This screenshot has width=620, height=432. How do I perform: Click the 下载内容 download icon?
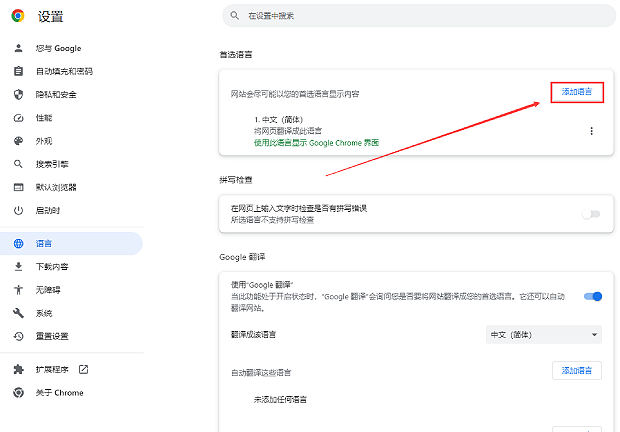coord(18,267)
